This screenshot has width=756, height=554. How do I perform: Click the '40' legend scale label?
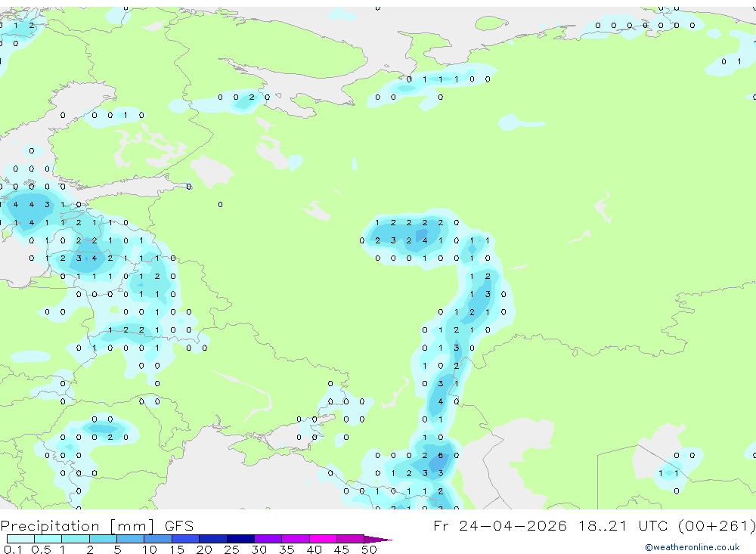[x=314, y=549]
